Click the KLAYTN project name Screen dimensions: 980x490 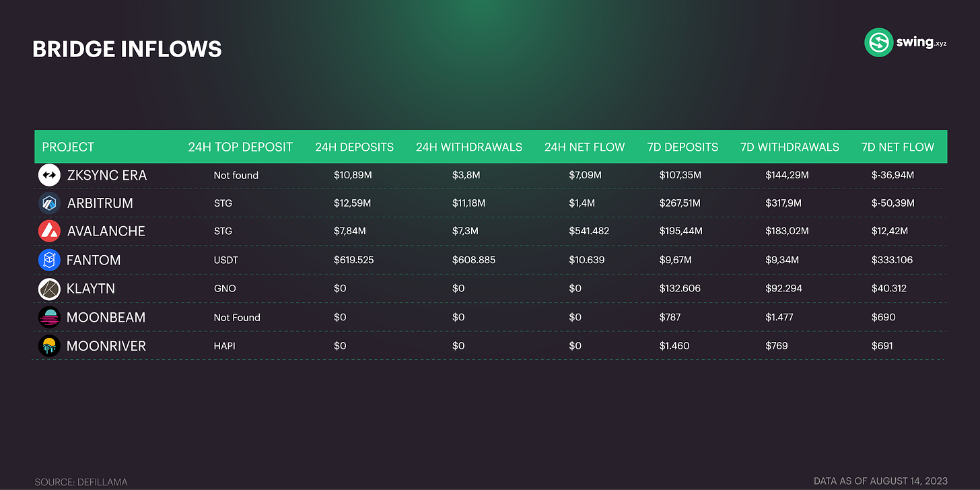91,289
